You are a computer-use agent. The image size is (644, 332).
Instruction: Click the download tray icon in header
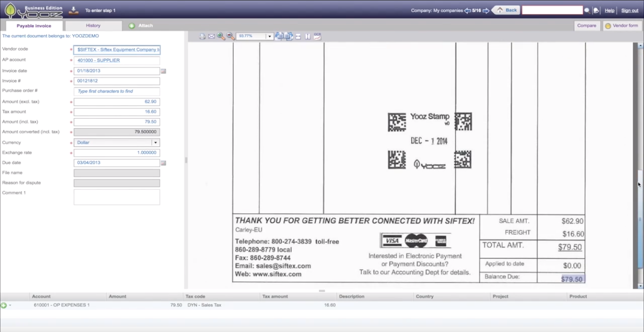coord(73,10)
